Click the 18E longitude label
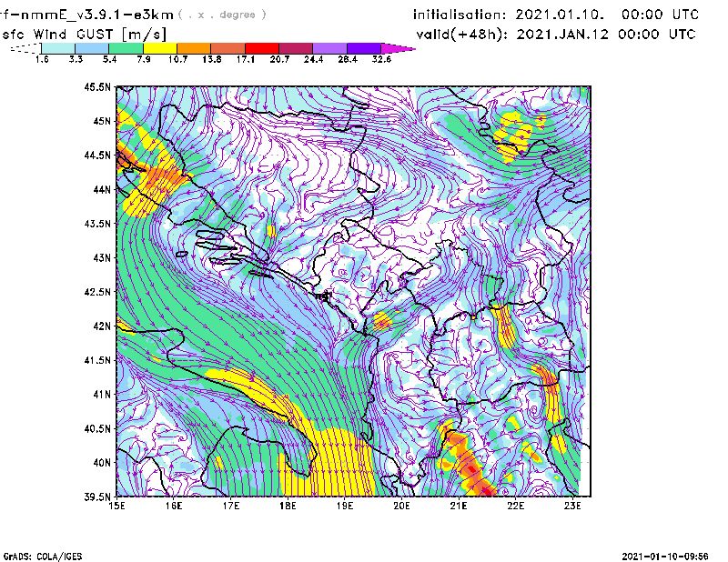Image resolution: width=728 pixels, height=562 pixels. [x=288, y=507]
